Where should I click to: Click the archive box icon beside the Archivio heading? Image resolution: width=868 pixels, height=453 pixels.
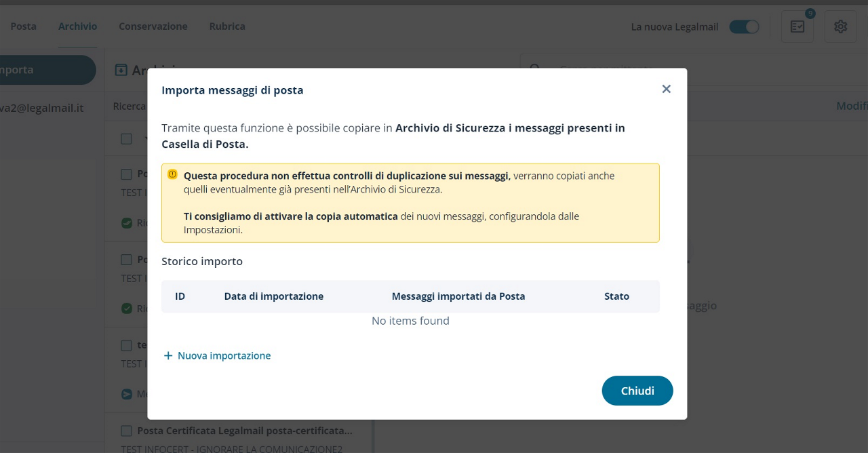click(x=121, y=70)
